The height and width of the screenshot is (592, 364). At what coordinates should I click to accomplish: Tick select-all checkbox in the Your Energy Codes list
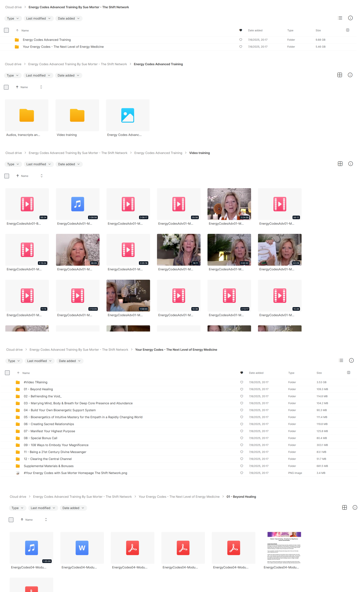[7, 373]
